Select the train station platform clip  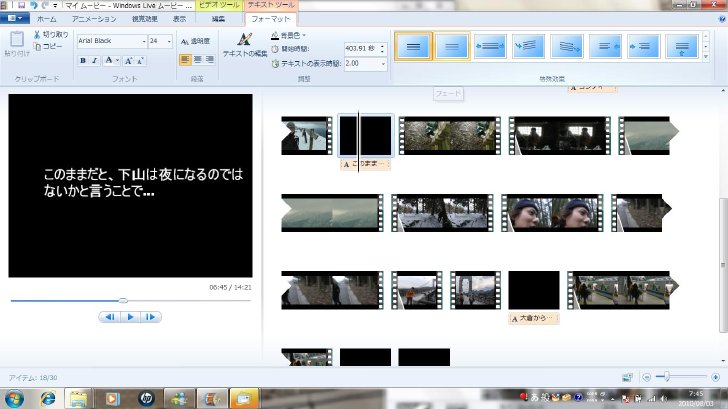[x=623, y=290]
